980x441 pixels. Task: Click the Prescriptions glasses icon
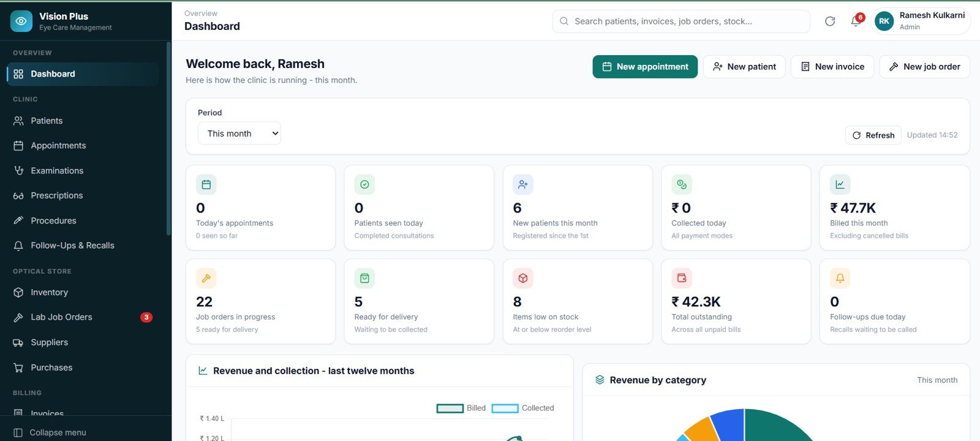[x=18, y=195]
